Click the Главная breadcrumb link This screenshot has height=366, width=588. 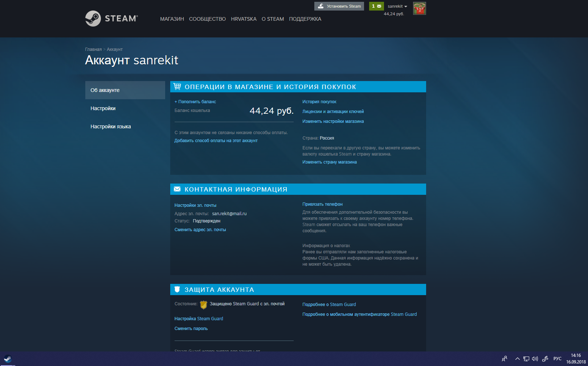tap(93, 49)
